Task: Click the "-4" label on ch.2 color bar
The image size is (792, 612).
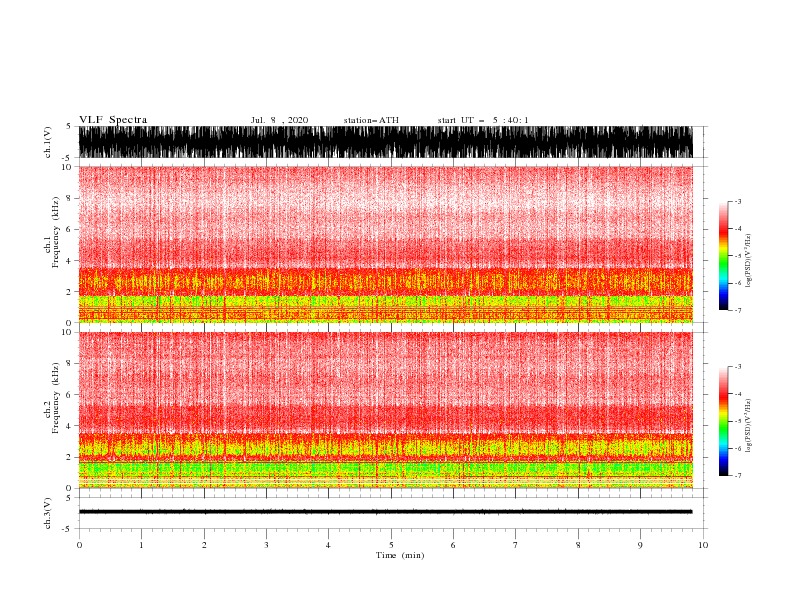Action: click(738, 394)
